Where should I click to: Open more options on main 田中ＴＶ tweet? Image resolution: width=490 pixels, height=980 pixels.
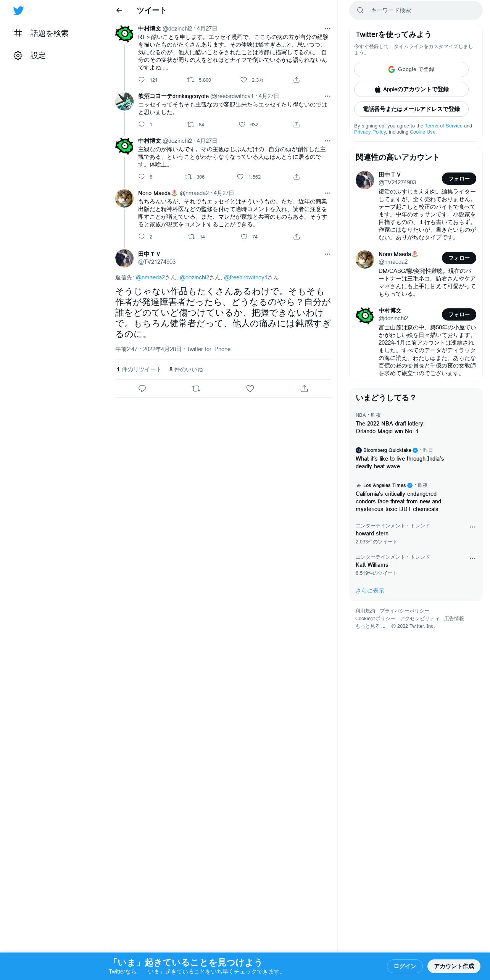(x=327, y=254)
